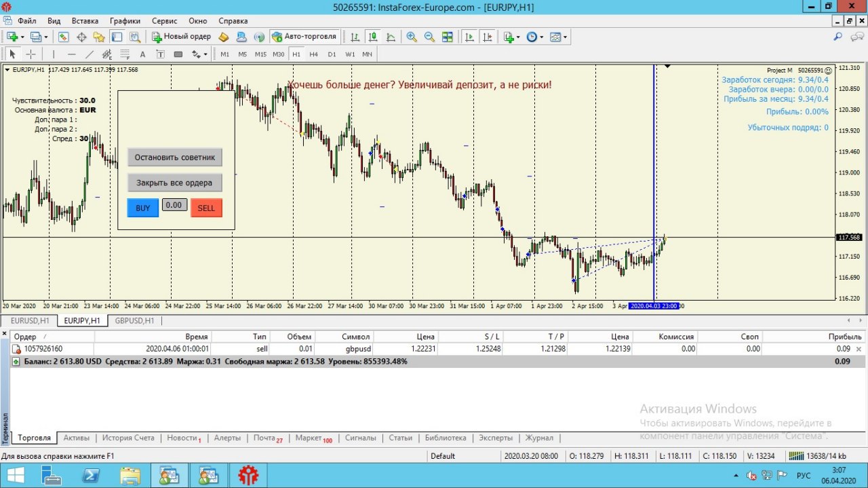The image size is (868, 488).
Task: Switch timeframe to M15
Action: [x=260, y=54]
